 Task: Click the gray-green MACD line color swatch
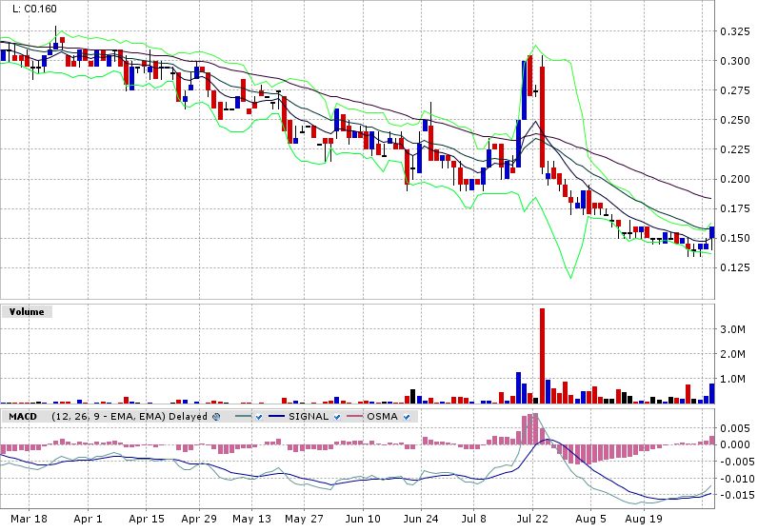(241, 417)
